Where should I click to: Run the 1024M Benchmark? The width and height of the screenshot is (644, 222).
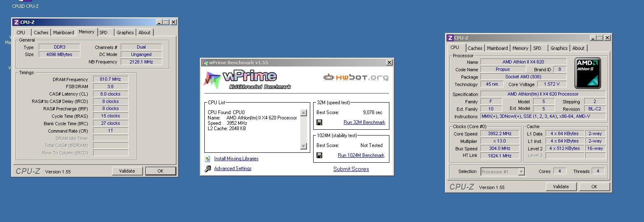coord(361,155)
